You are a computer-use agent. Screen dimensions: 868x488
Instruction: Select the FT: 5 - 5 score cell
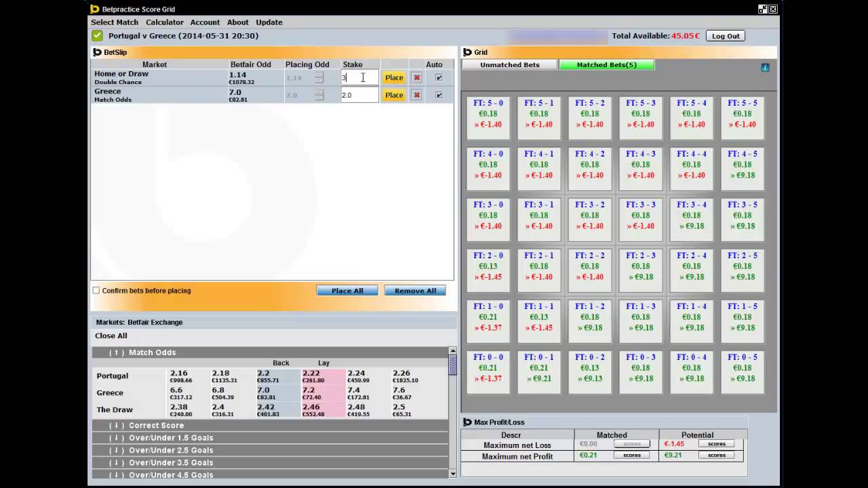(x=743, y=118)
